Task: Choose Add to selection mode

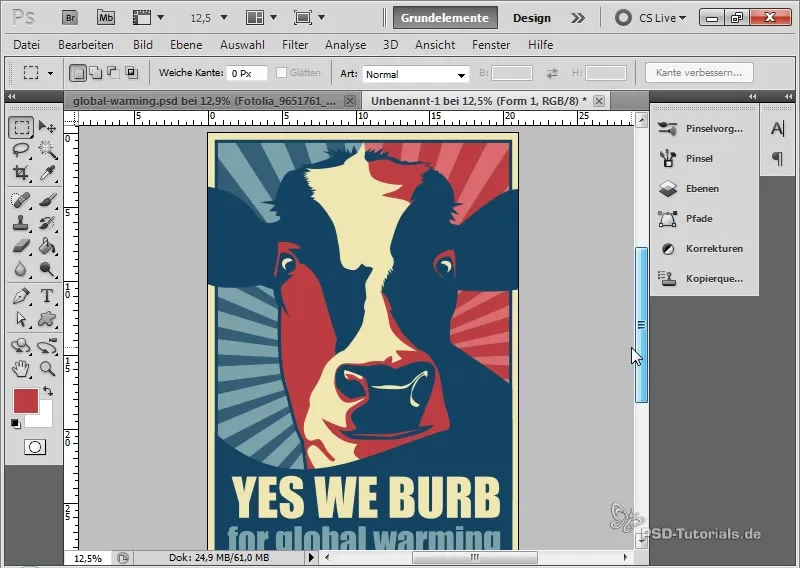Action: coord(95,73)
